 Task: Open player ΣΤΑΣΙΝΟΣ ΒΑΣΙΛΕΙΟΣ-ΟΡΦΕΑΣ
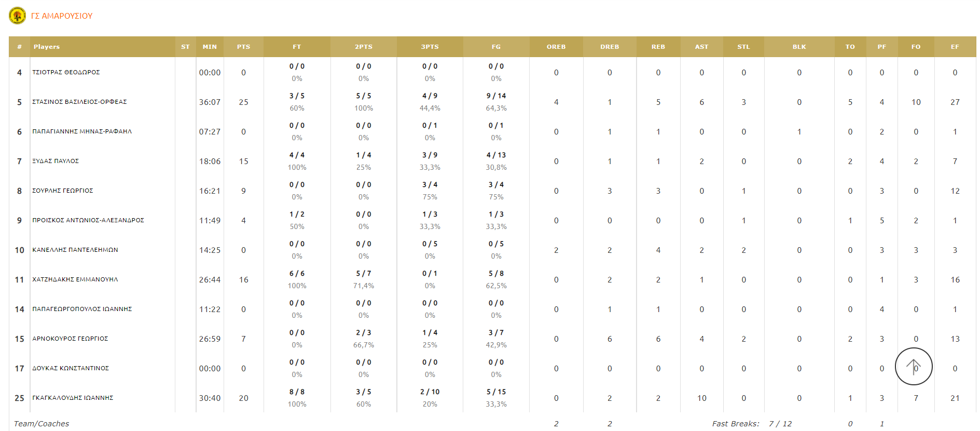tap(79, 102)
